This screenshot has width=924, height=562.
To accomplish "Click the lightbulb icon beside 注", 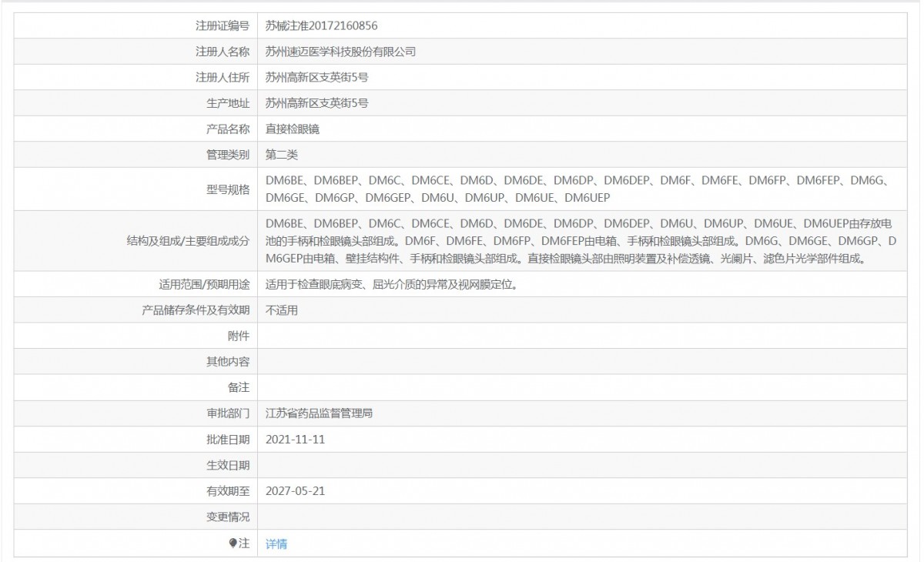I will 233,544.
